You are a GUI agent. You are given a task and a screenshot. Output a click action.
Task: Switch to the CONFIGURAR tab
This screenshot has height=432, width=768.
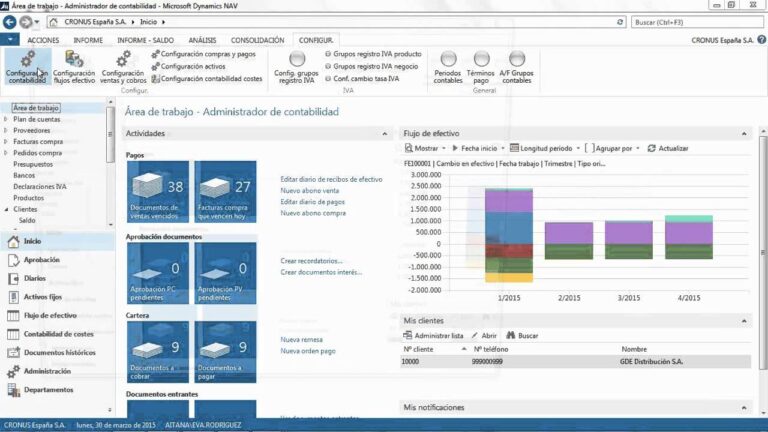[x=316, y=40]
